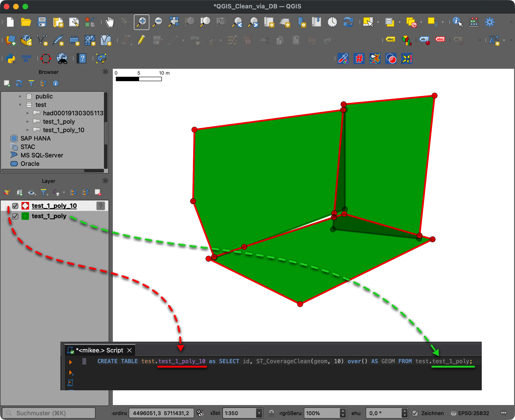
Task: Hide the test_1_poly layer checkbox
Action: click(15, 216)
